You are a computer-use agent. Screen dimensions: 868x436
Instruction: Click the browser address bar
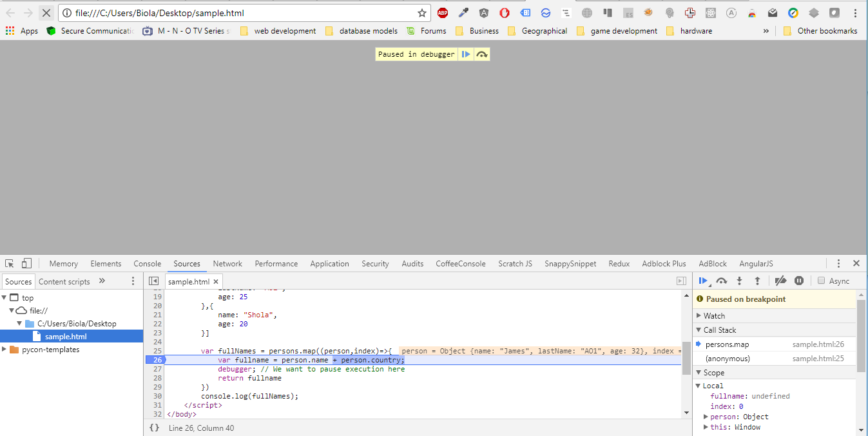[245, 13]
